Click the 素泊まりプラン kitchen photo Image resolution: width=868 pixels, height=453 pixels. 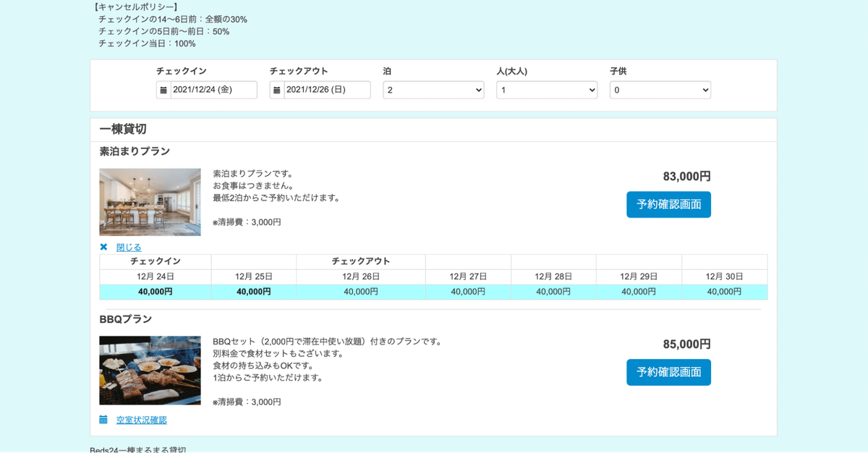coord(150,202)
